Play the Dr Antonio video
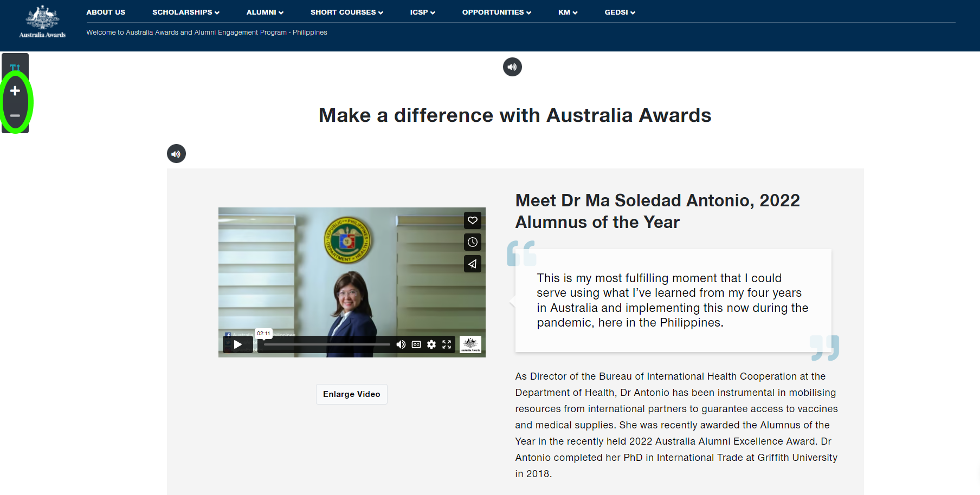Screen dimensions: 980x495 238,344
